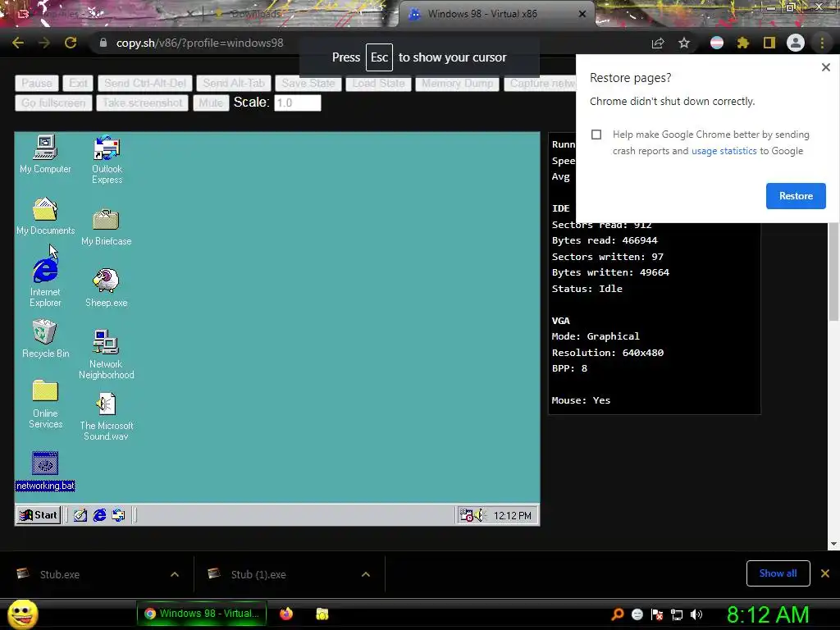Click the Windows 98 volume tray icon
Image resolution: width=840 pixels, height=630 pixels.
[x=479, y=515]
